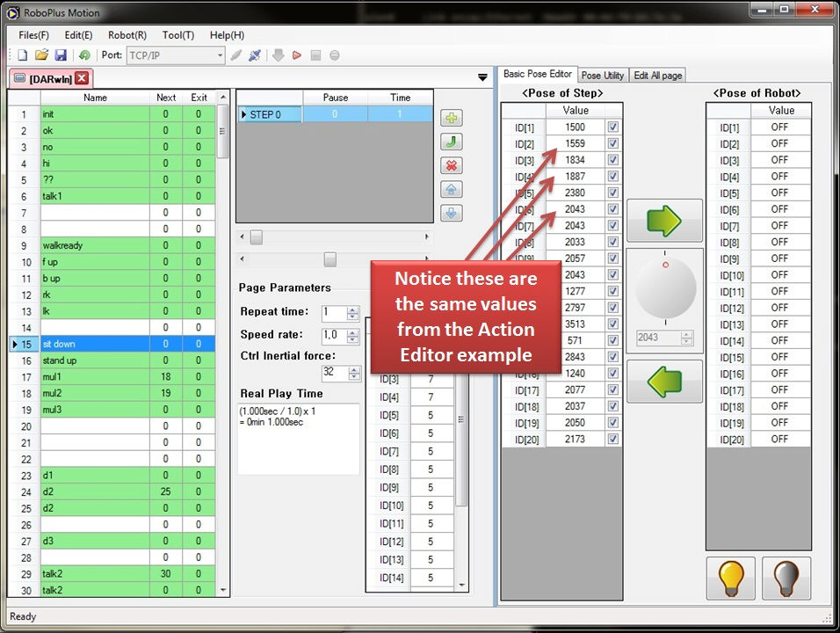This screenshot has width=840, height=633.
Task: Toggle the ID[1] value 1500 checkbox
Action: 612,127
